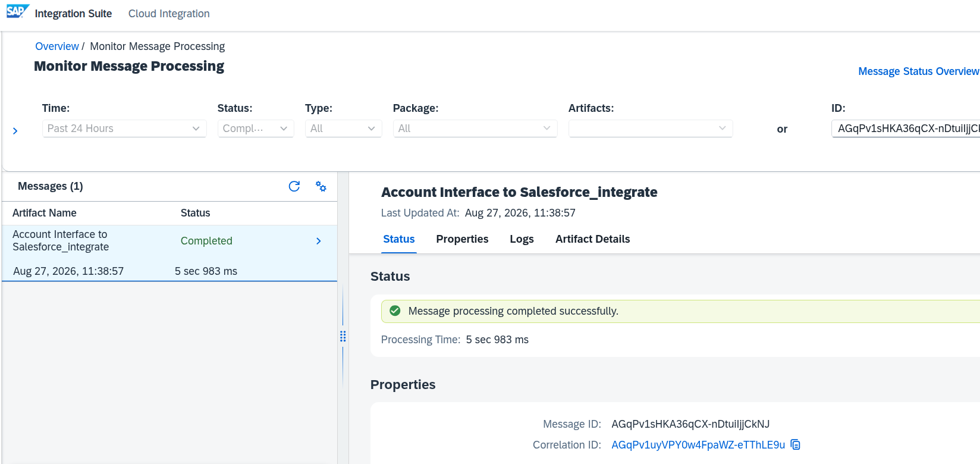This screenshot has width=980, height=464.
Task: Click the Status column header
Action: coord(196,213)
